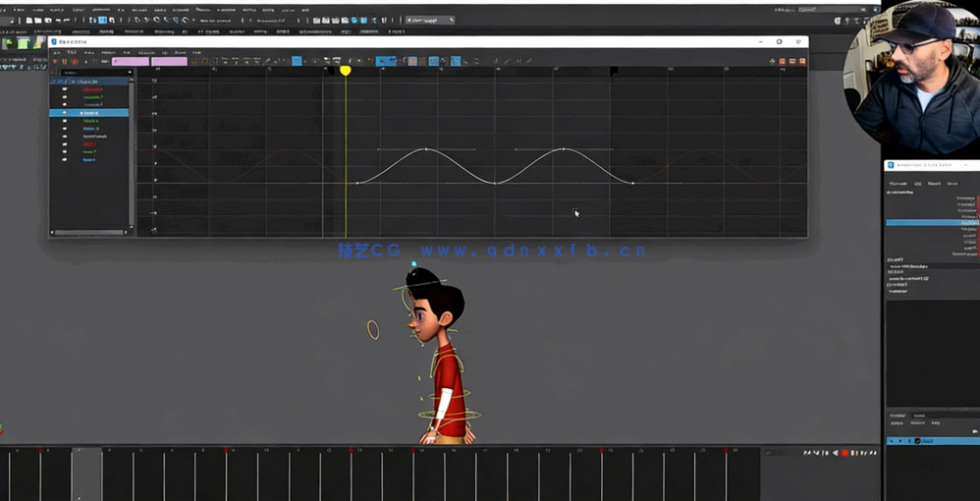
Task: Select the oval control in front of character's face
Action: pyautogui.click(x=373, y=329)
